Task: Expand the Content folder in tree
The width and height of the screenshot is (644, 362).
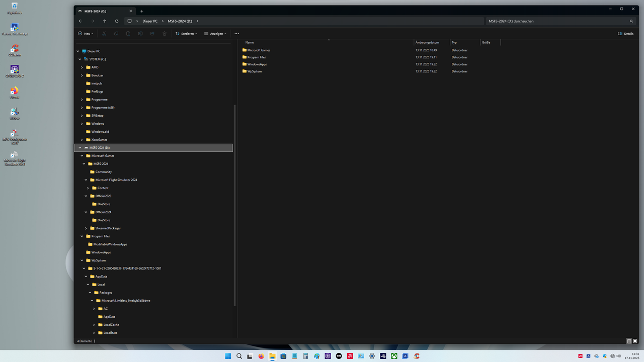Action: pos(88,188)
